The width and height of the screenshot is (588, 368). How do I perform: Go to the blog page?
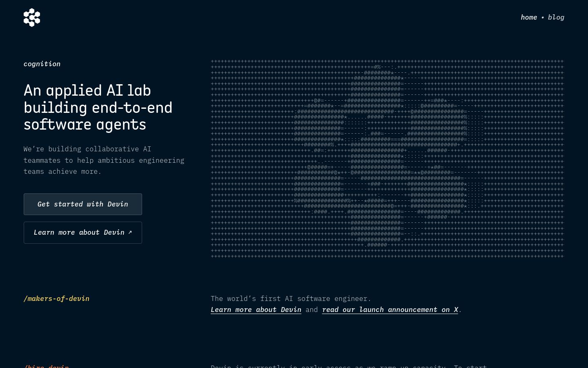pyautogui.click(x=556, y=17)
